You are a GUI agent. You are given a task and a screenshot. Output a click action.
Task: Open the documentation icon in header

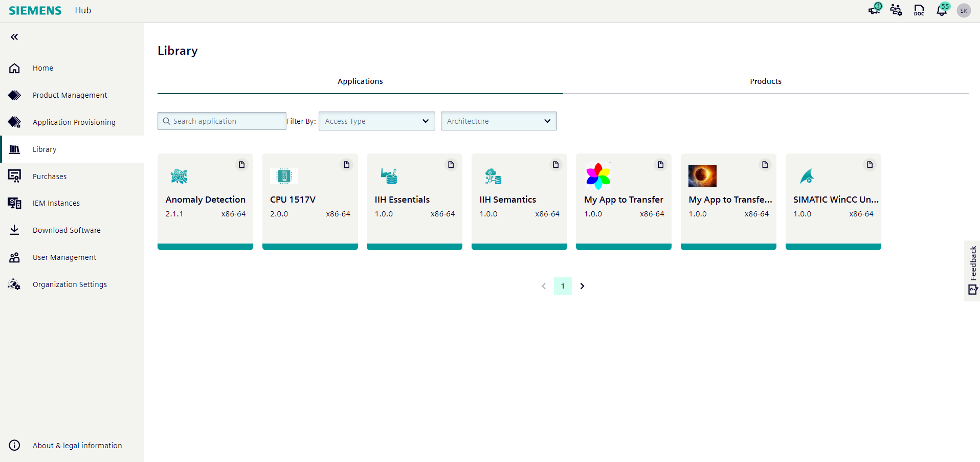[919, 10]
